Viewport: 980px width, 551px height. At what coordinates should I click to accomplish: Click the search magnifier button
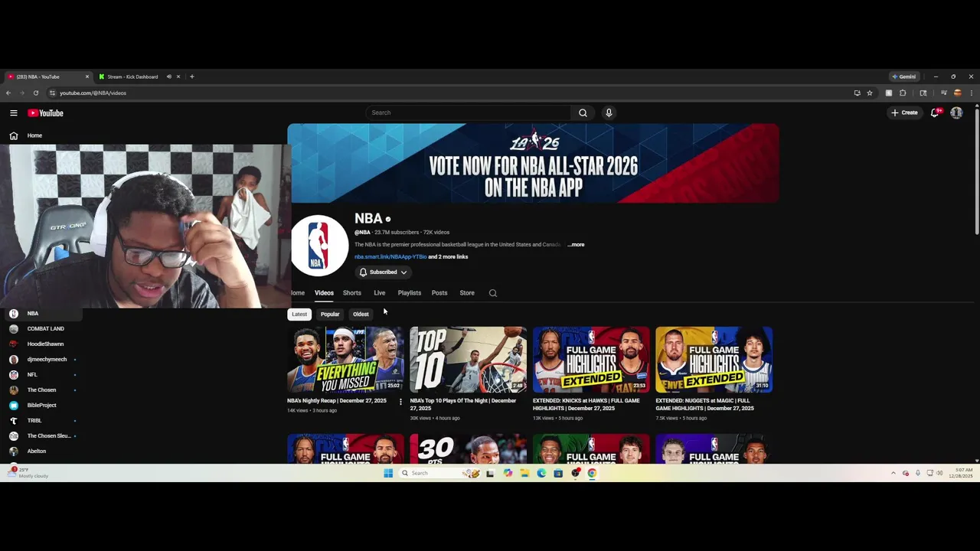[583, 112]
